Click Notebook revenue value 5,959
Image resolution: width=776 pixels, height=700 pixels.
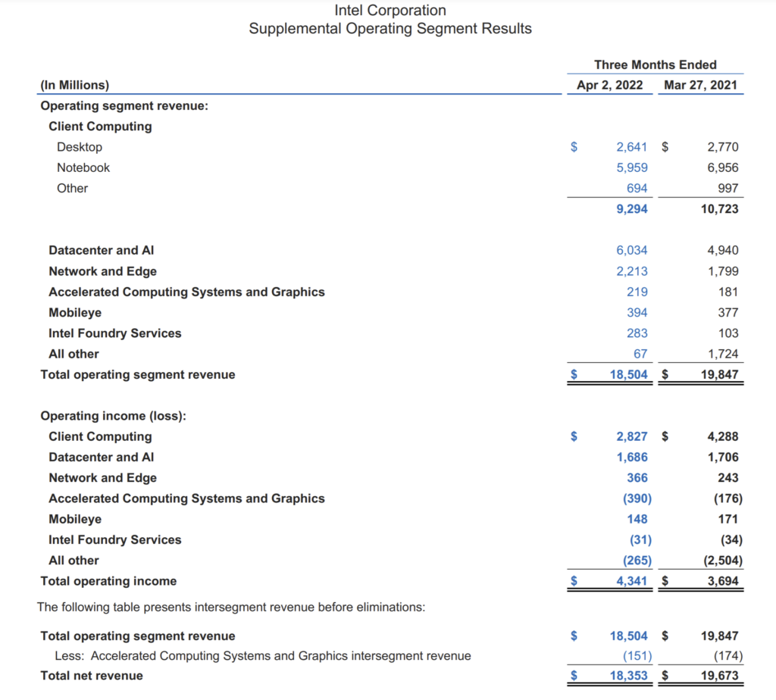pos(631,167)
